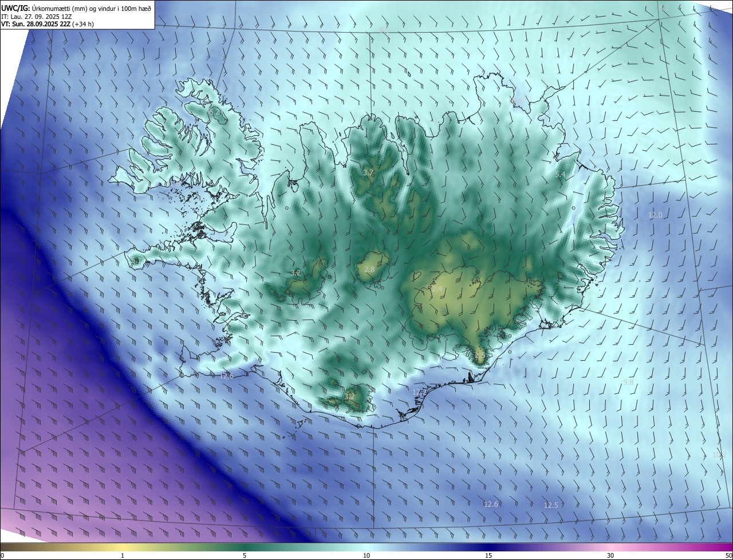Click the value label 2.4 on the map

point(437,289)
